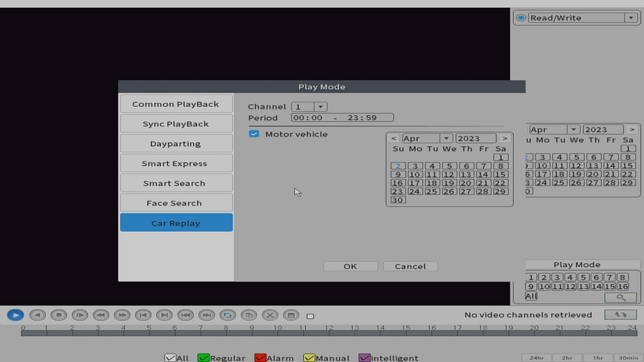This screenshot has height=362, width=644.
Task: Select channel 12 in right panel
Action: tap(570, 287)
